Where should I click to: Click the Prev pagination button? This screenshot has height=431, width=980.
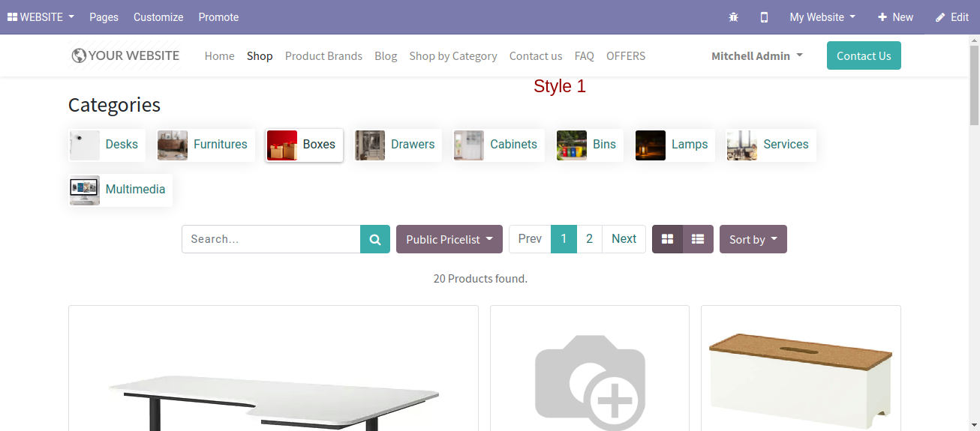coord(530,239)
